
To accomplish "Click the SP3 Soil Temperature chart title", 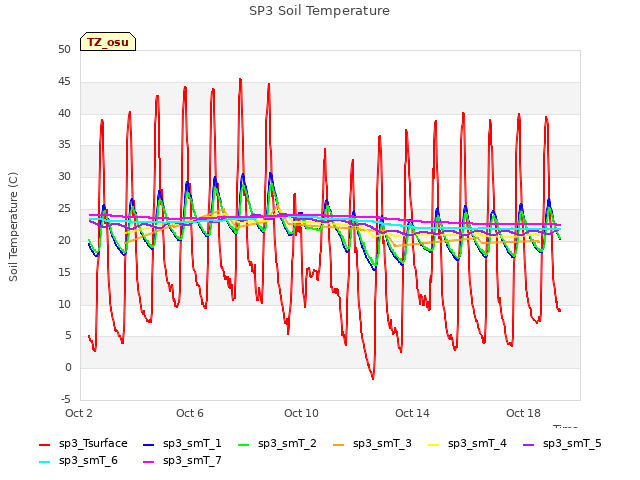I will pos(319,11).
